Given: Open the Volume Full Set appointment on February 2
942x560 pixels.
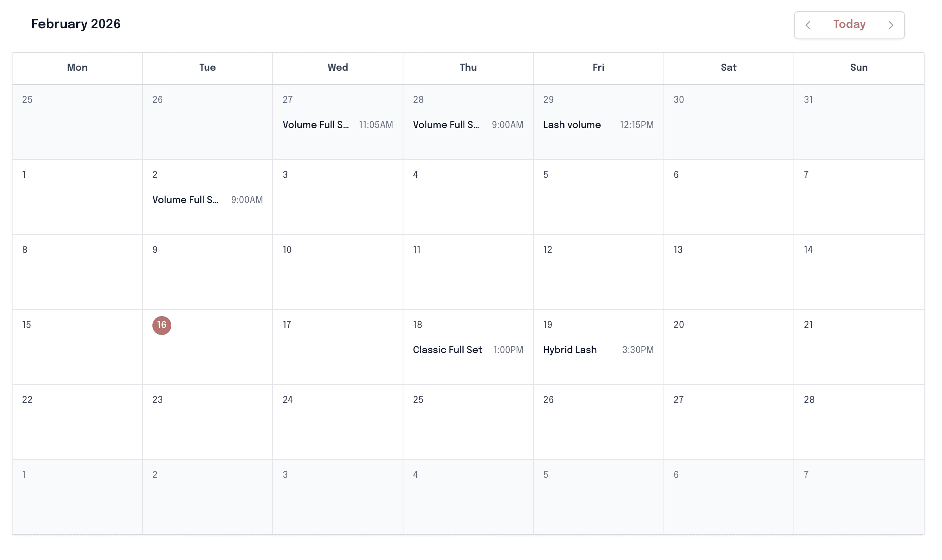Looking at the screenshot, I should (207, 199).
